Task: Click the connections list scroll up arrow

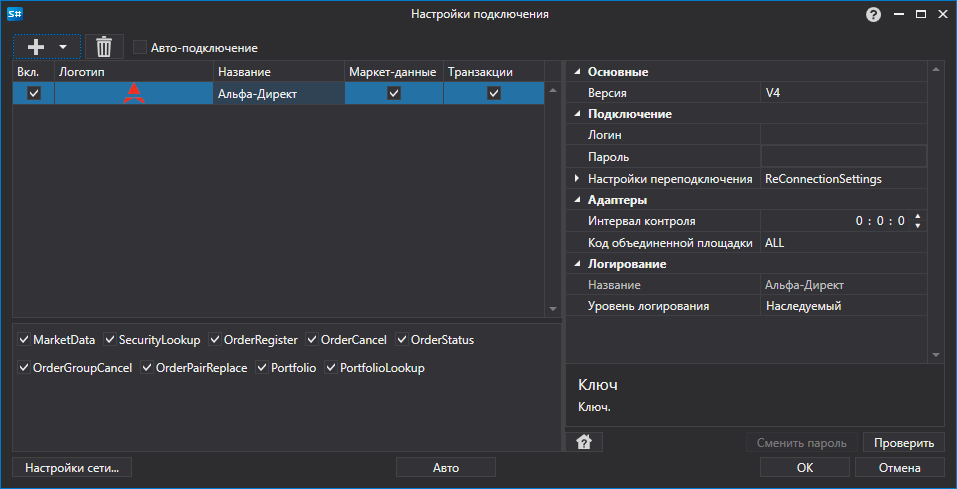Action: (553, 90)
